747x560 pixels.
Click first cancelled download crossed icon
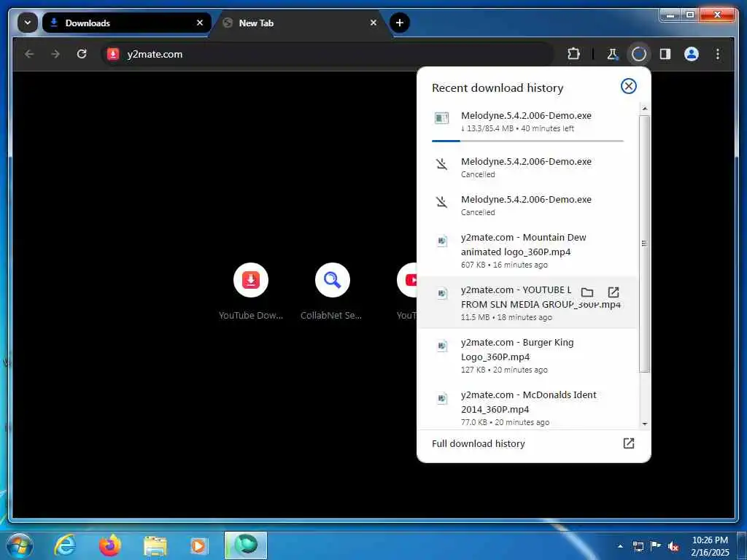point(441,164)
